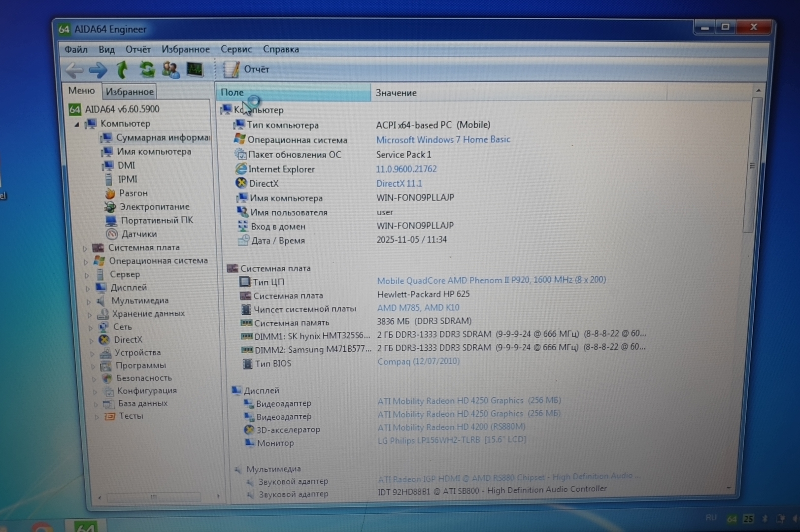The height and width of the screenshot is (532, 800).
Task: Collapse the Компьютер tree node
Action: [77, 125]
